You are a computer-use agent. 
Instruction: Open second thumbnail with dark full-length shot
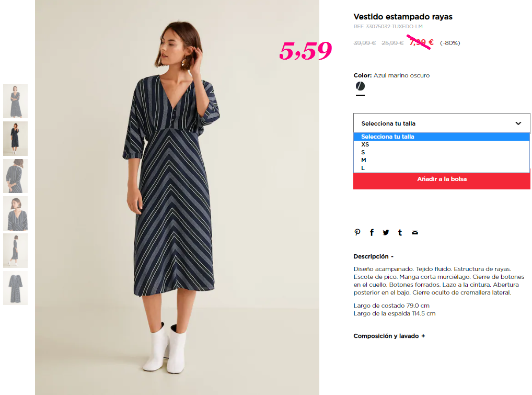[x=15, y=139]
